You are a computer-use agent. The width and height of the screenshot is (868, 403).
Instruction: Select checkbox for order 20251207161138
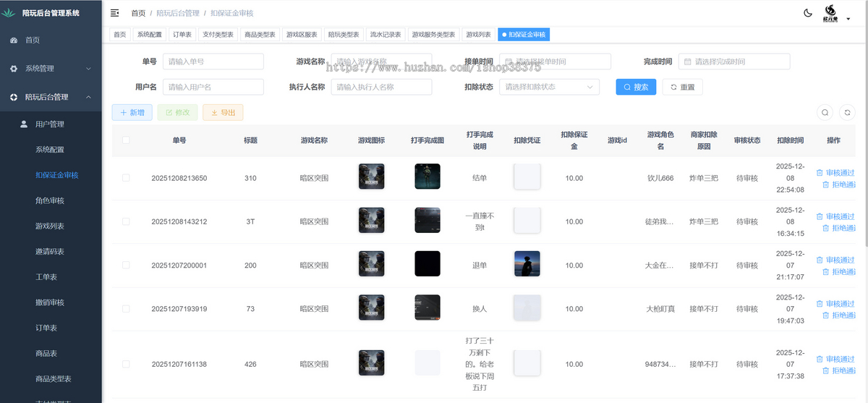(126, 364)
